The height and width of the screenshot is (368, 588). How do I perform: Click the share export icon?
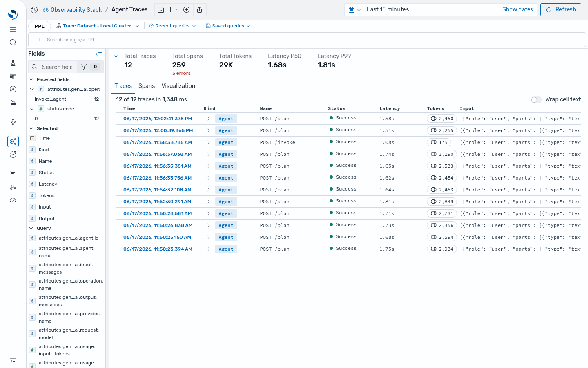click(199, 10)
